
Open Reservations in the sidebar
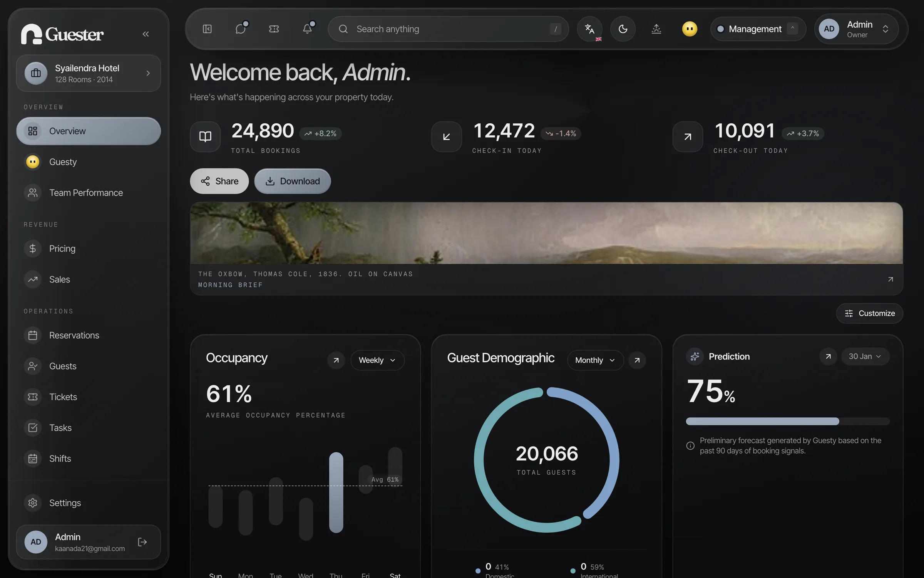tap(89, 335)
